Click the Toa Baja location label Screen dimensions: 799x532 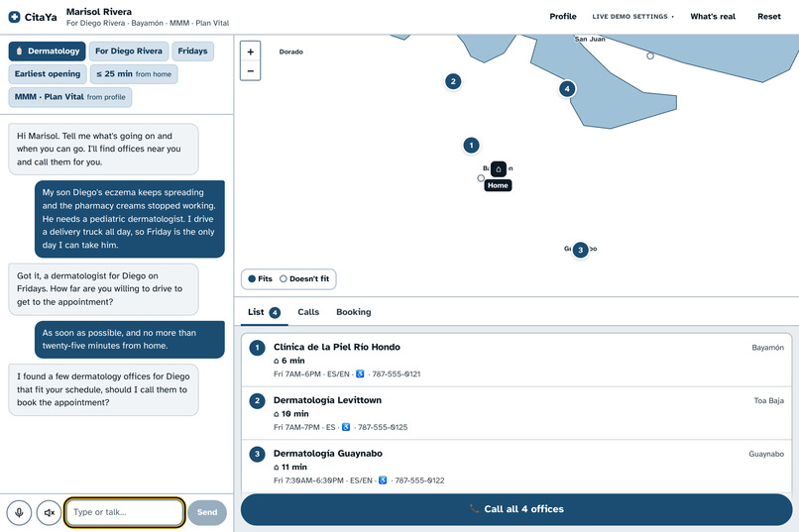coord(769,400)
